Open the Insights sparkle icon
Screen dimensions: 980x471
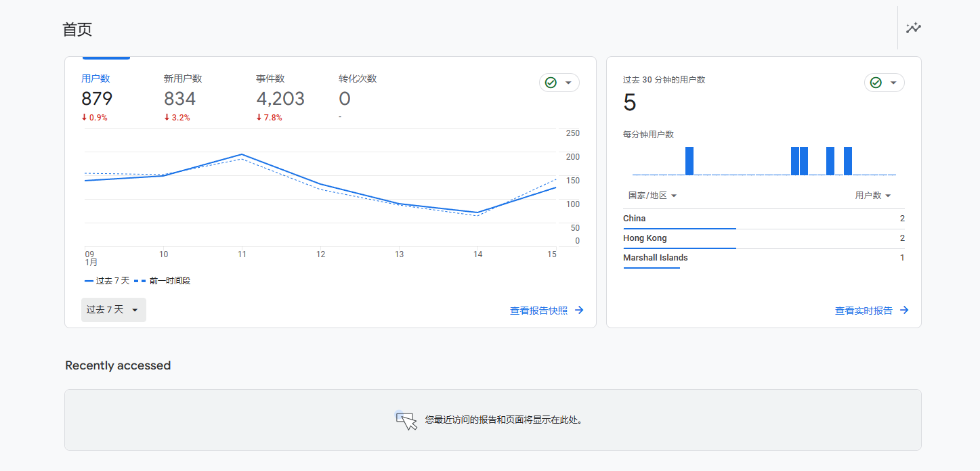pyautogui.click(x=914, y=28)
